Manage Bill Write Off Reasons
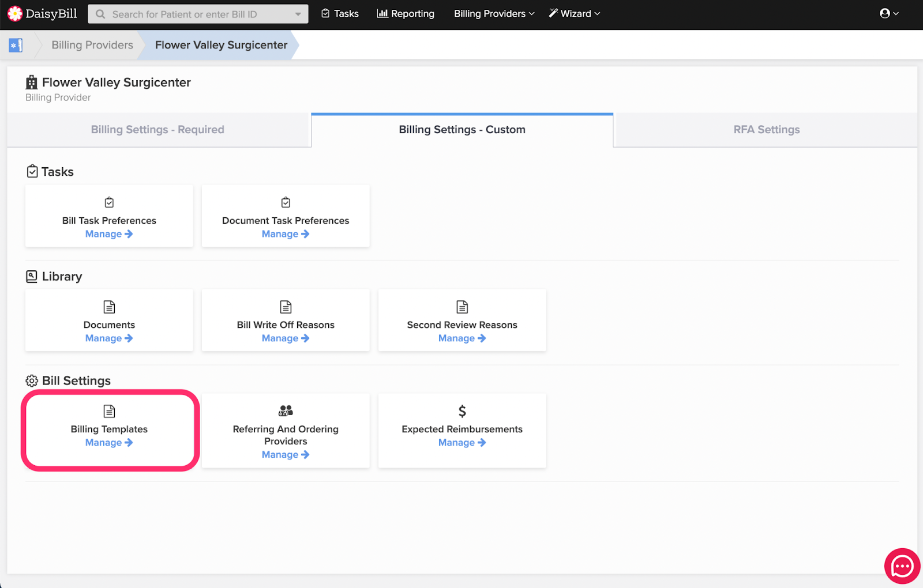The height and width of the screenshot is (588, 923). [x=286, y=338]
